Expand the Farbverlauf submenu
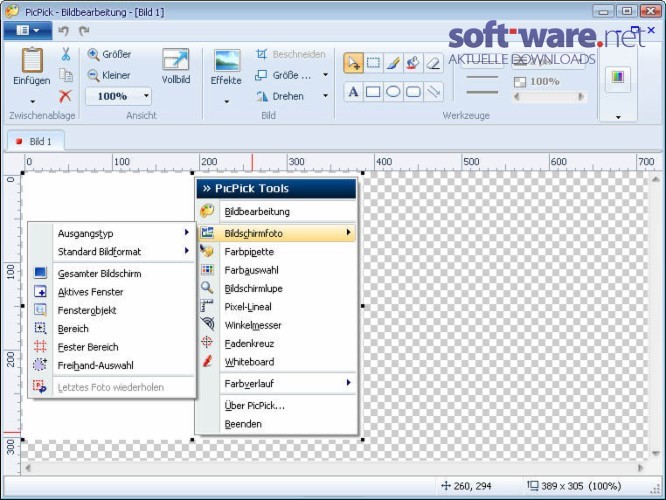Viewport: 666px width, 500px height. 276,384
